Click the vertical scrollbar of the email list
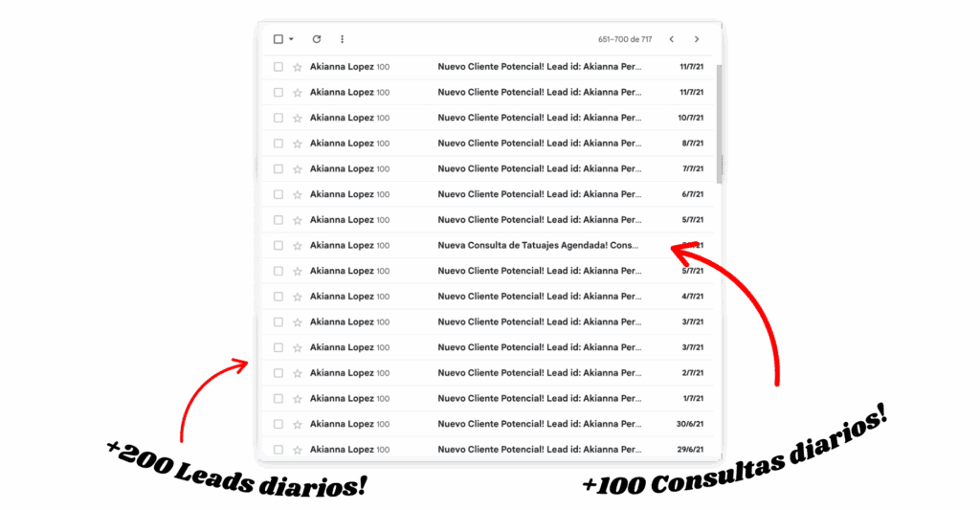The height and width of the screenshot is (510, 980). (719, 124)
